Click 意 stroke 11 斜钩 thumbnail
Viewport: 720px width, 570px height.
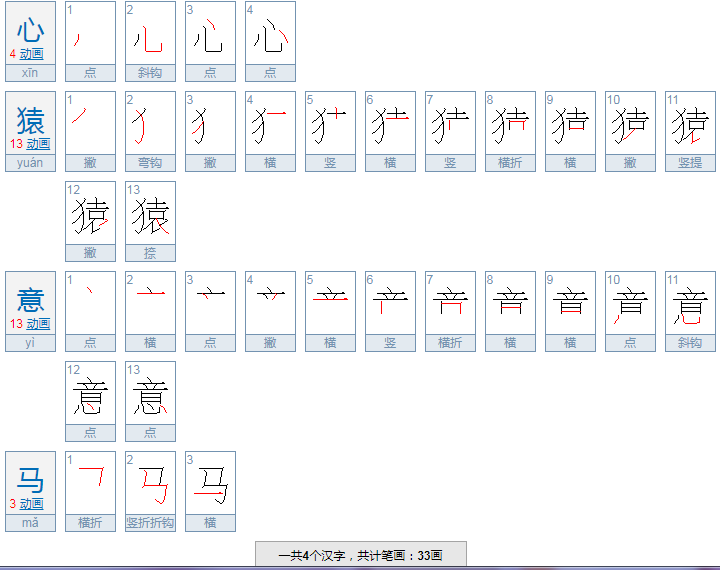click(690, 304)
